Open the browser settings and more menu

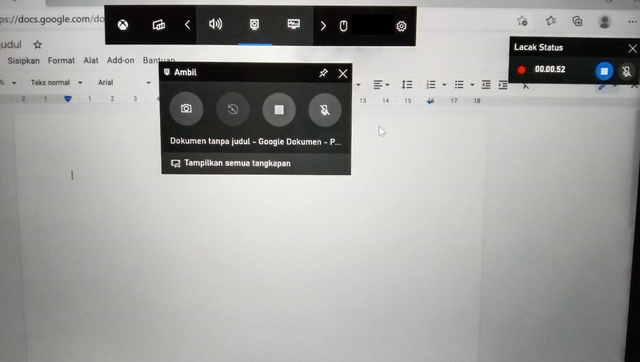632,22
